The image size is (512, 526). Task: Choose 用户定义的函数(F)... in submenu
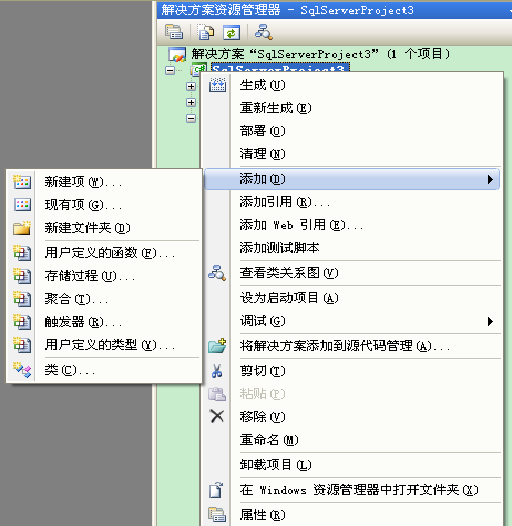pyautogui.click(x=104, y=253)
